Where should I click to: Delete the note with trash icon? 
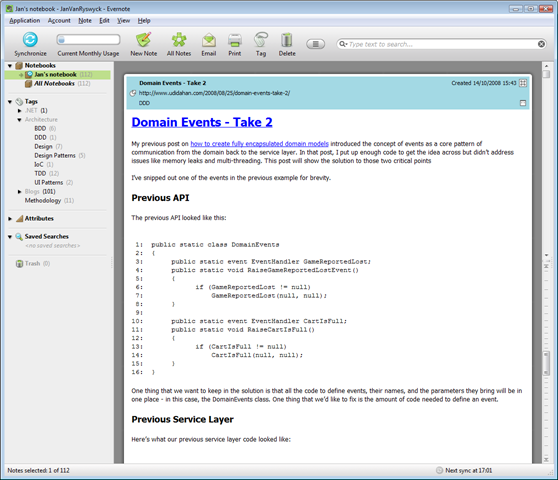287,40
